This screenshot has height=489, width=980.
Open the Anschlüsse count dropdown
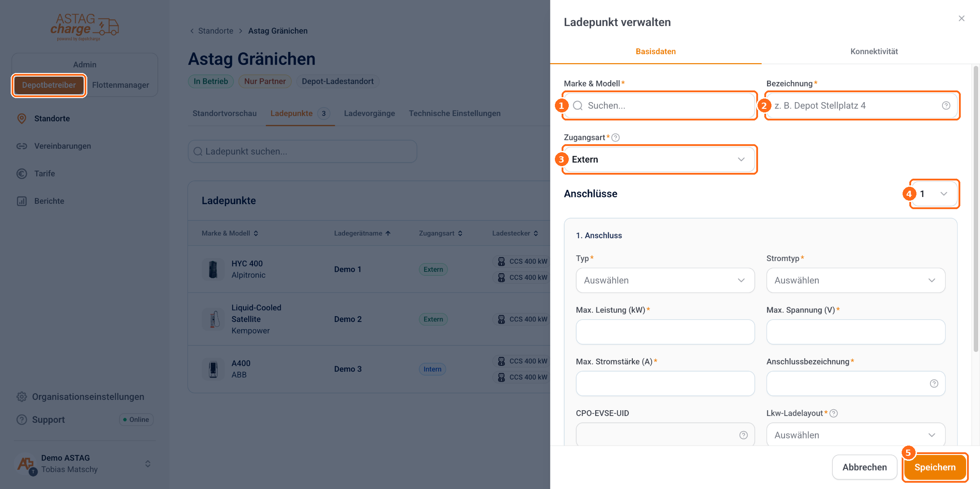click(x=934, y=194)
